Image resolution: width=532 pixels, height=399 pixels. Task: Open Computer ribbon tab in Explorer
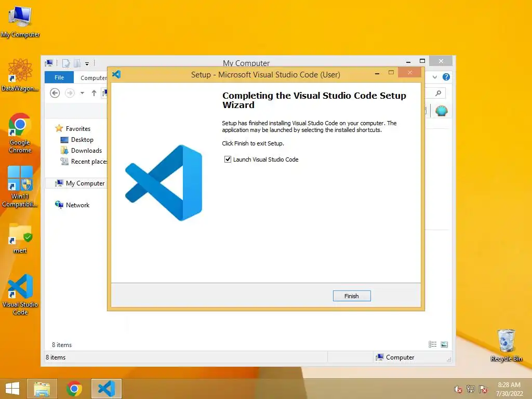pos(94,78)
